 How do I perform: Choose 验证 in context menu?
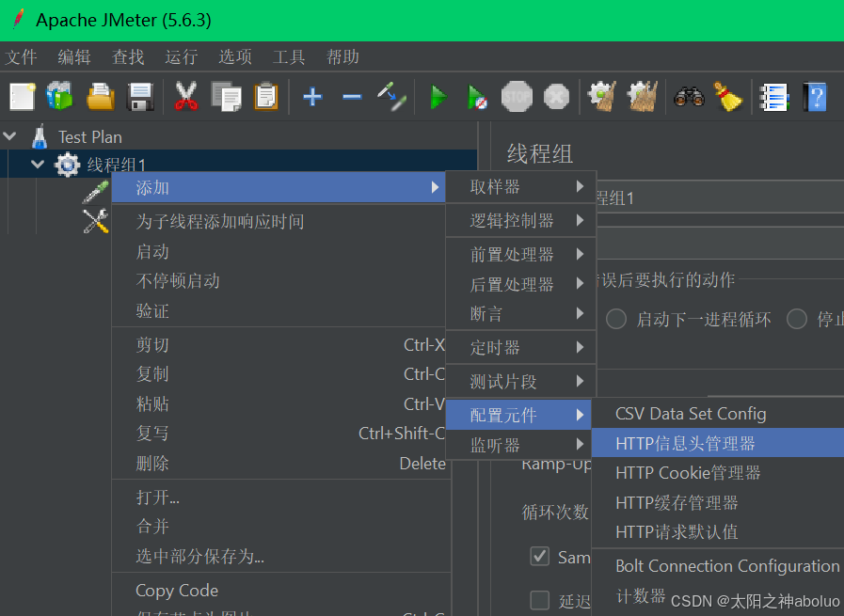tap(279, 310)
